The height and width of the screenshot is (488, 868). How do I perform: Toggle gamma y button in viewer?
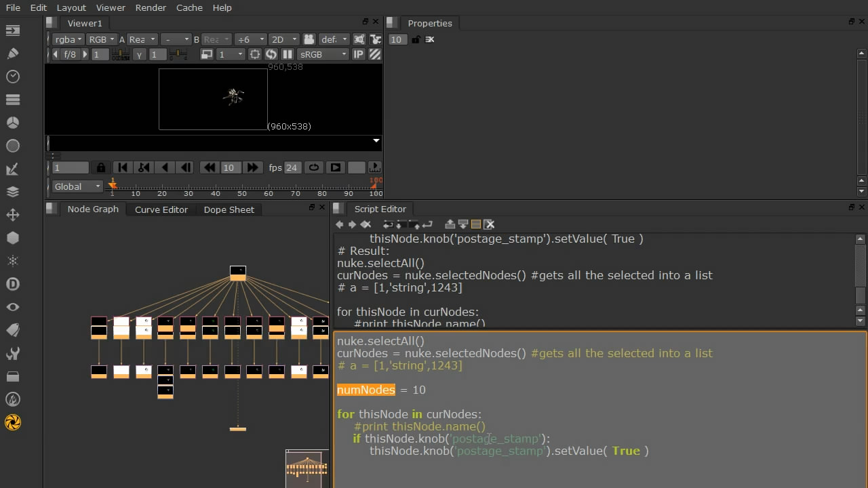coord(139,54)
